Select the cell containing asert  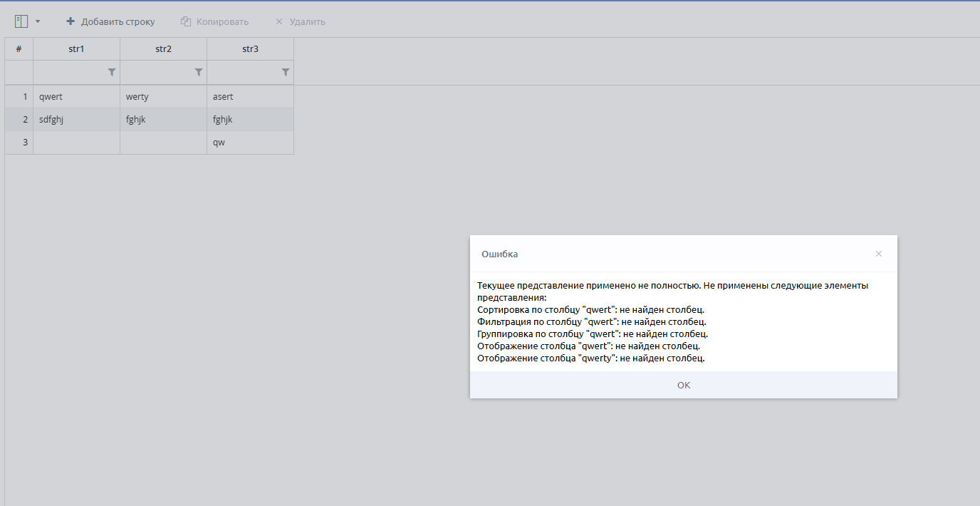tap(250, 97)
